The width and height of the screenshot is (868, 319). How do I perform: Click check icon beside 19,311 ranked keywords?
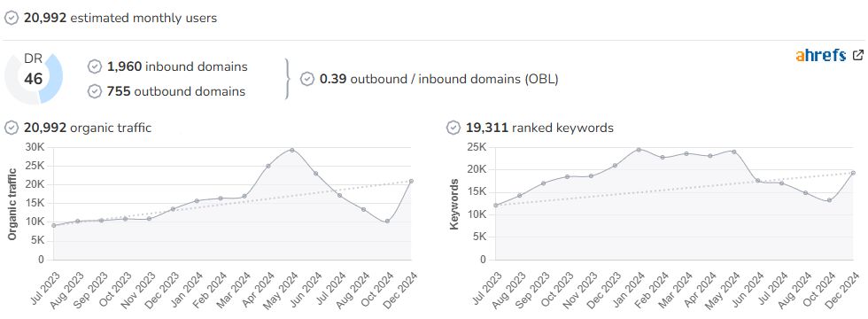(x=453, y=128)
